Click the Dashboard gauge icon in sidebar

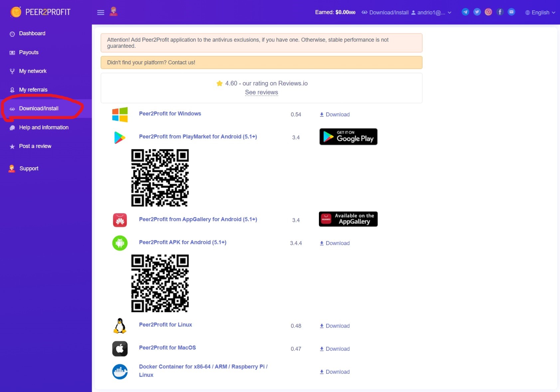[x=12, y=34]
